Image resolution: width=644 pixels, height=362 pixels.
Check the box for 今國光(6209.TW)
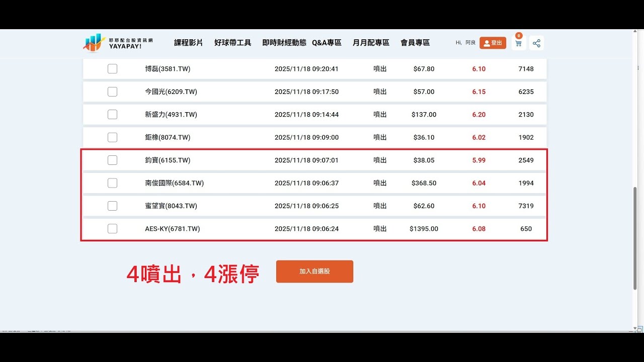pyautogui.click(x=112, y=92)
